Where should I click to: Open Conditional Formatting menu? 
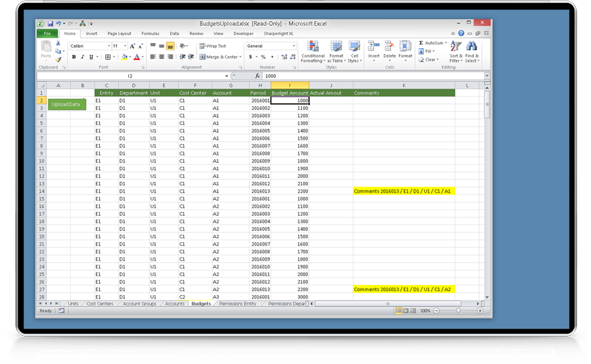[x=312, y=52]
